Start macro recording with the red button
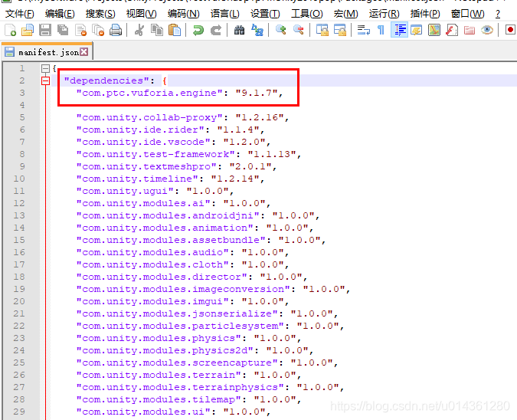This screenshot has width=517, height=420. 510,31
